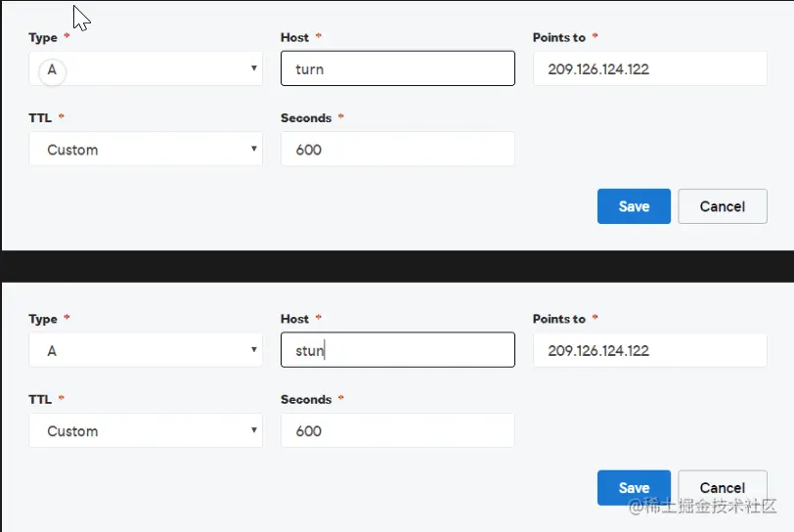Click the Host label above the stun field
The height and width of the screenshot is (532, 794).
coord(294,319)
